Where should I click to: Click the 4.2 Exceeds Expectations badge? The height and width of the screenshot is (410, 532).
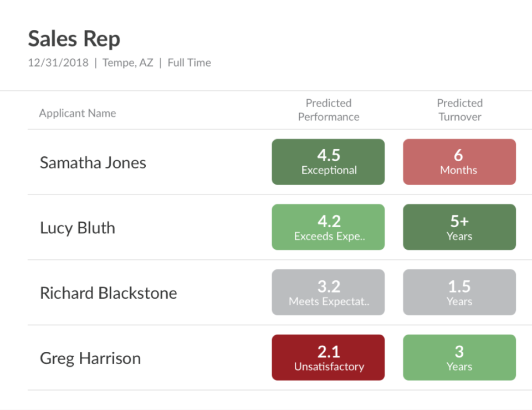click(x=328, y=227)
